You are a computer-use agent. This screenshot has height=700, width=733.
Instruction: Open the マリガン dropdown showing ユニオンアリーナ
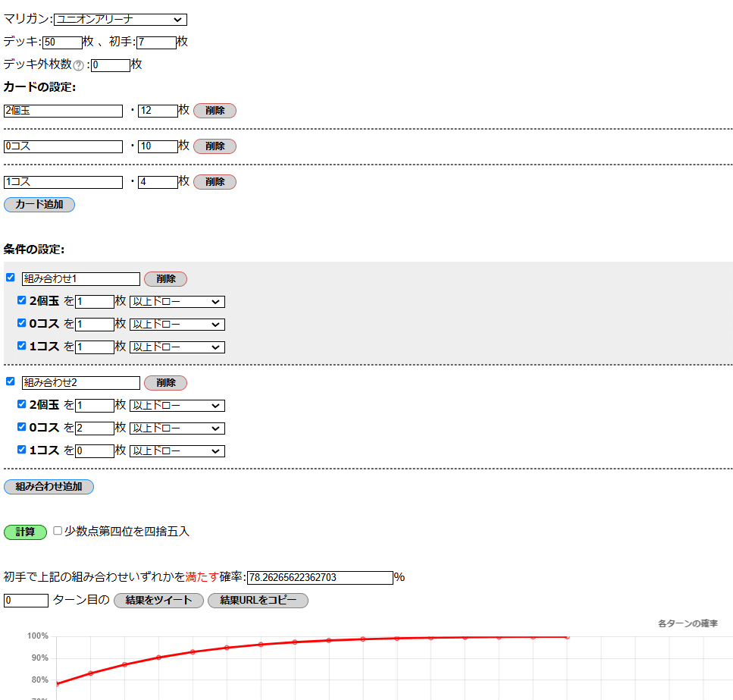pos(120,20)
